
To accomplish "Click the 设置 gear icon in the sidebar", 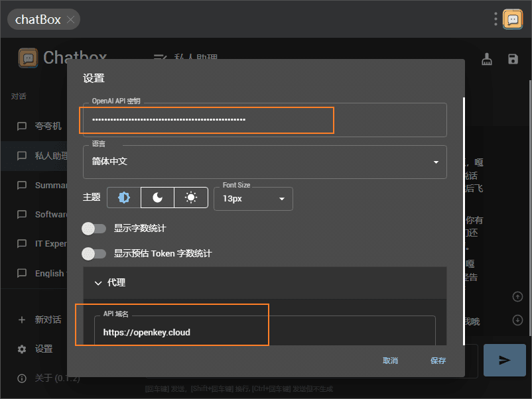I will click(22, 349).
